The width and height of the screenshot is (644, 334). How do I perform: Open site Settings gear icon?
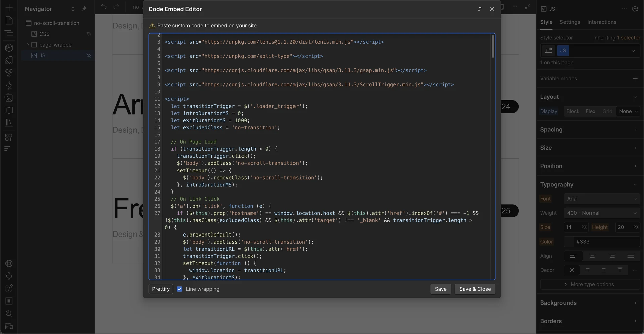tap(9, 276)
